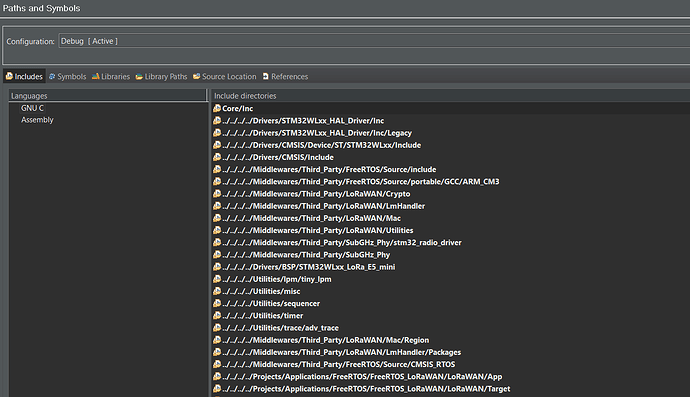
Task: Click folder icon beside Core/Inc
Action: click(217, 108)
